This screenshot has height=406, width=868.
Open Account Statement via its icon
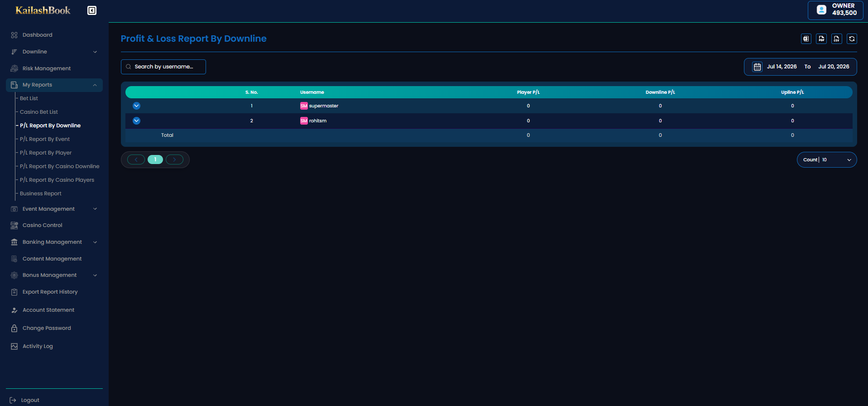click(14, 310)
